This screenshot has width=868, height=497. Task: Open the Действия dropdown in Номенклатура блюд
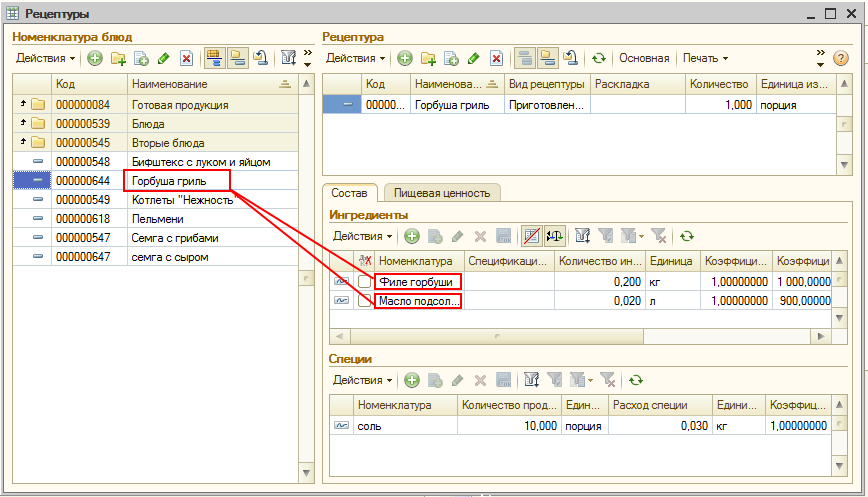tap(45, 59)
